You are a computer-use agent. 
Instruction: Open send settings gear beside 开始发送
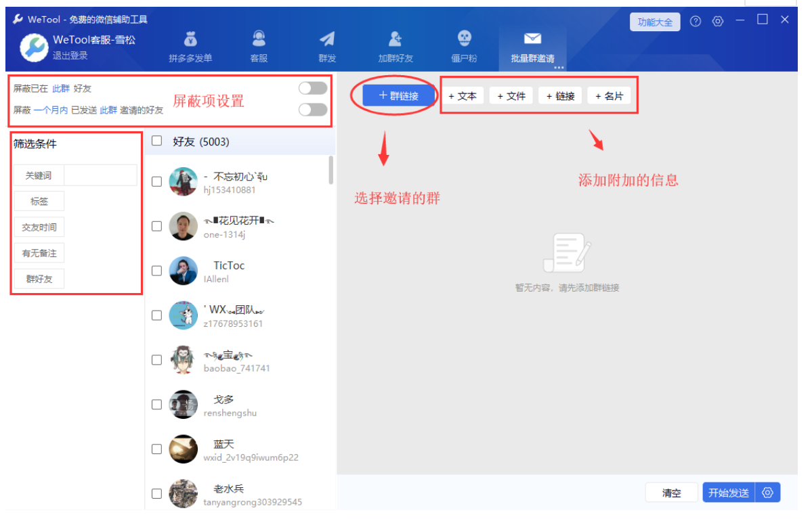[x=767, y=493]
